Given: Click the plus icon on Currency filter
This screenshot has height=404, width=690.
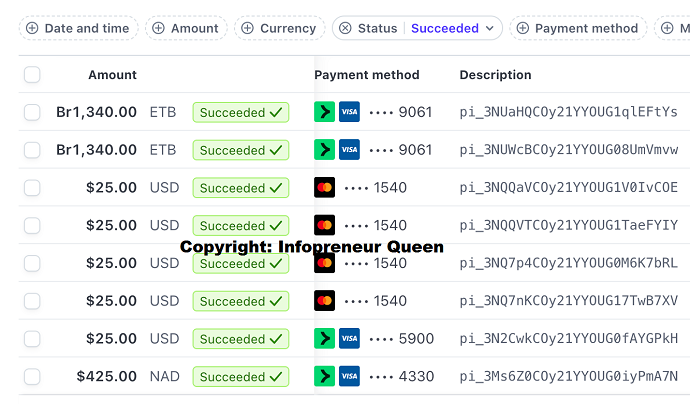Looking at the screenshot, I should pyautogui.click(x=247, y=28).
